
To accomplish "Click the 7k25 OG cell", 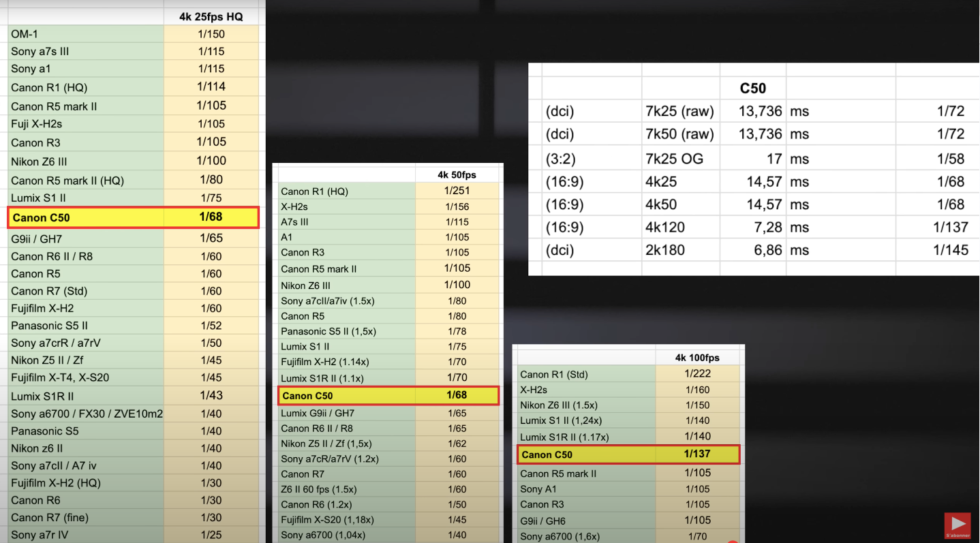I will coord(674,159).
